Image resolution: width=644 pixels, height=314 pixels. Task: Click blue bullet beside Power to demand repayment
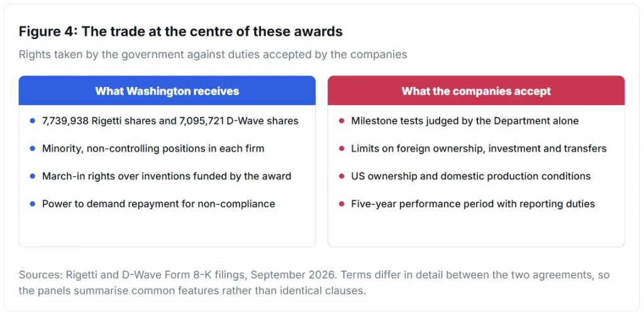coord(33,203)
